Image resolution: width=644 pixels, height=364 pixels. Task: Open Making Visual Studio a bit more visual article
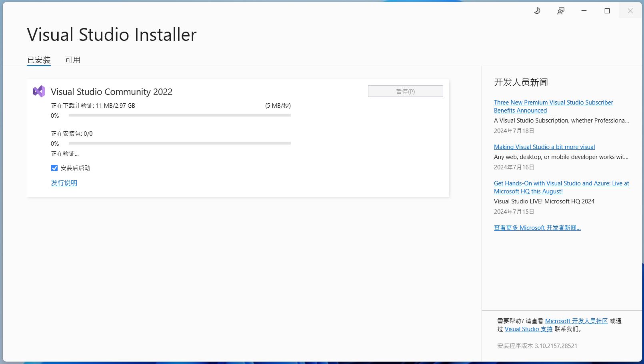pos(544,147)
